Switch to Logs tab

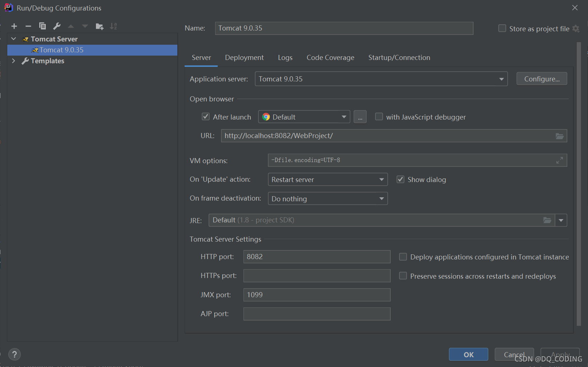pos(285,58)
